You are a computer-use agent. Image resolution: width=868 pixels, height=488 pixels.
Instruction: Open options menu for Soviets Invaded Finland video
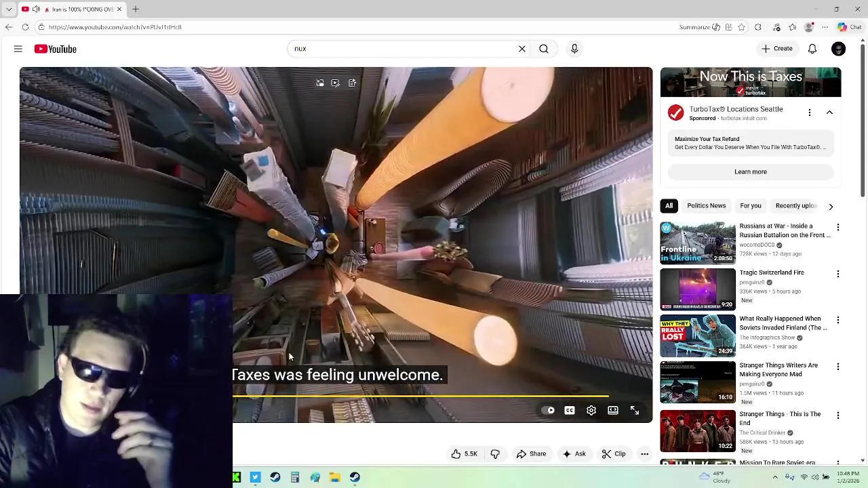(838, 320)
